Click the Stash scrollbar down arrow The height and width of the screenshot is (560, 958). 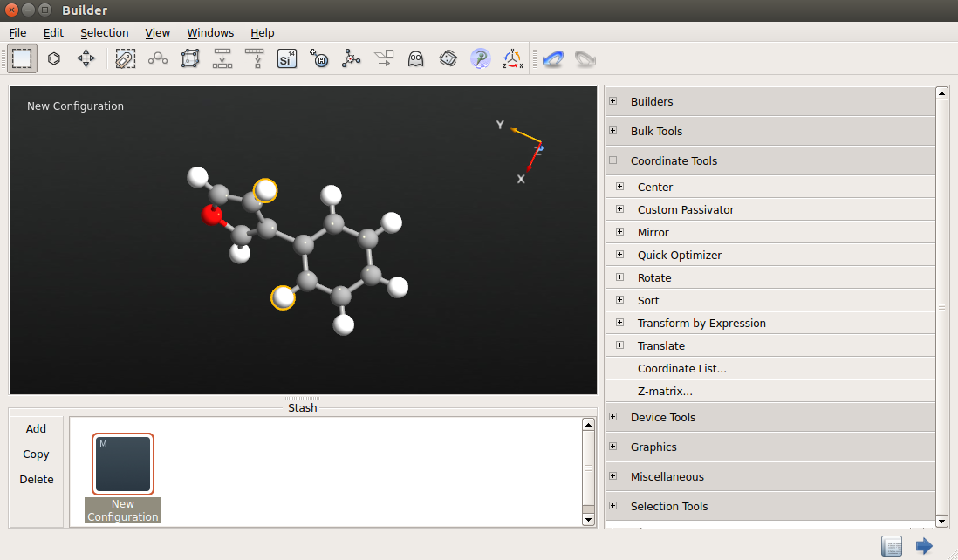pos(588,520)
